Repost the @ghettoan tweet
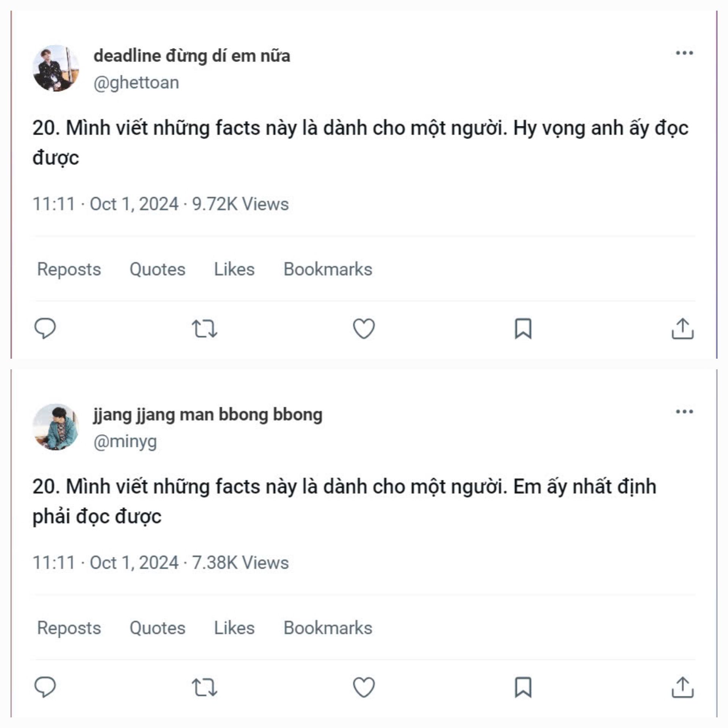728x728 pixels. click(x=204, y=329)
